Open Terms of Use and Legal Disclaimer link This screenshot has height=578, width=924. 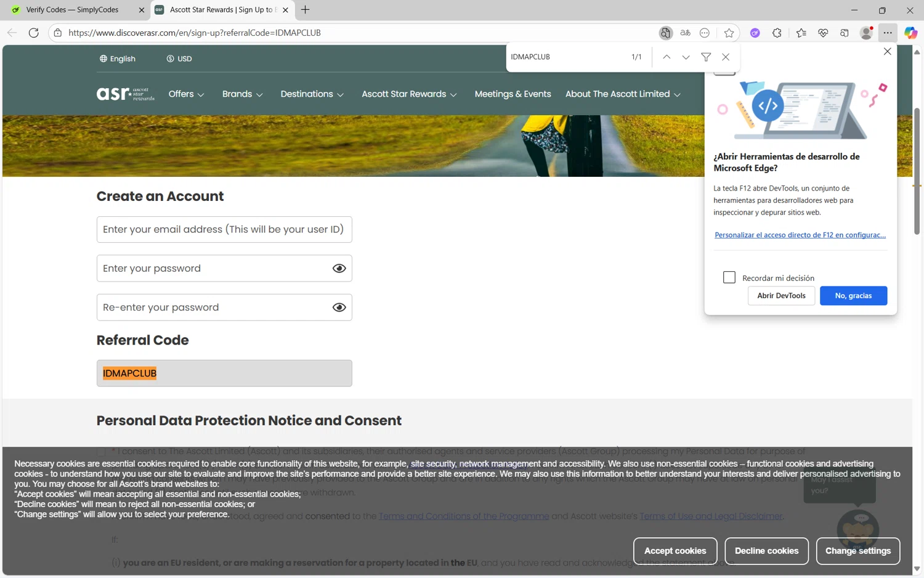click(711, 516)
